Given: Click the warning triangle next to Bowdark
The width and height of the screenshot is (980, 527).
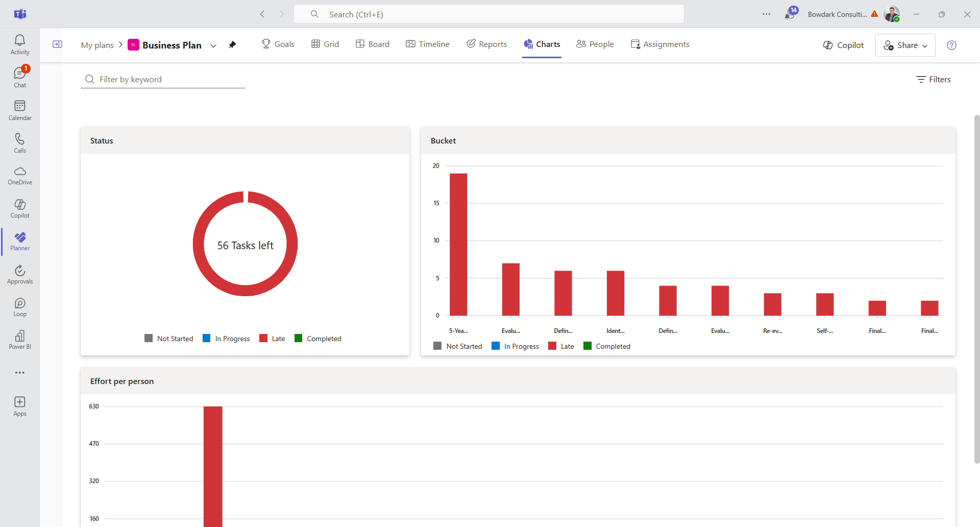Looking at the screenshot, I should 875,14.
